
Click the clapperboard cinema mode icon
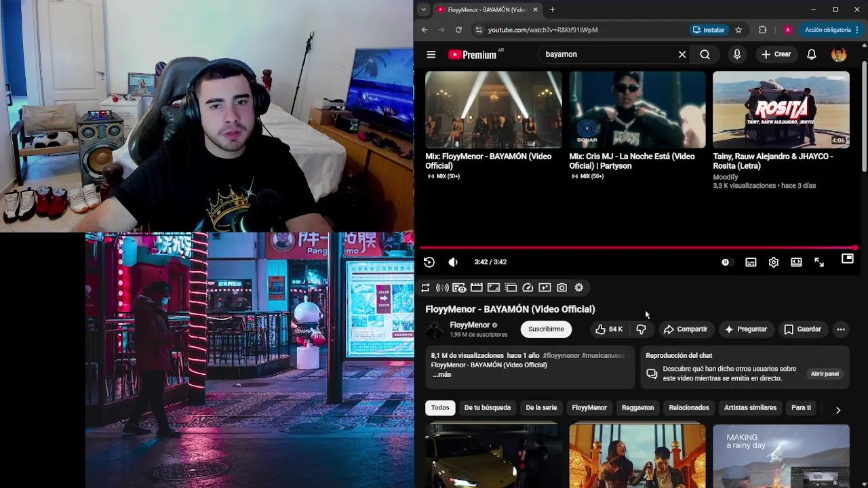[x=477, y=288]
